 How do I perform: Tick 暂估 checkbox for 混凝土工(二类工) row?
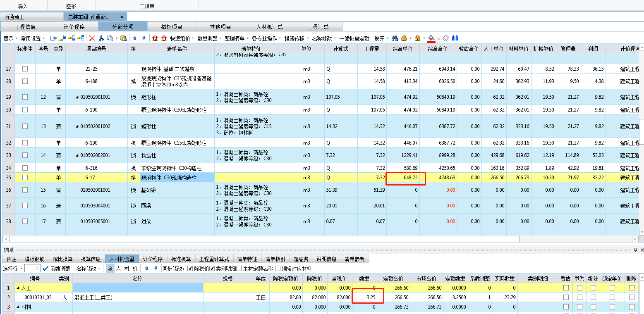(x=565, y=297)
